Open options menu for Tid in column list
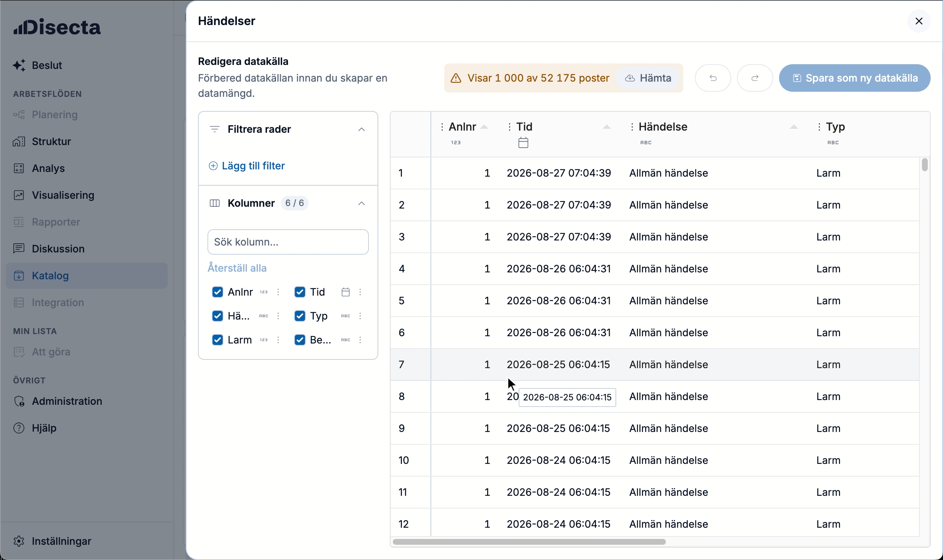The width and height of the screenshot is (943, 560). pyautogui.click(x=360, y=292)
